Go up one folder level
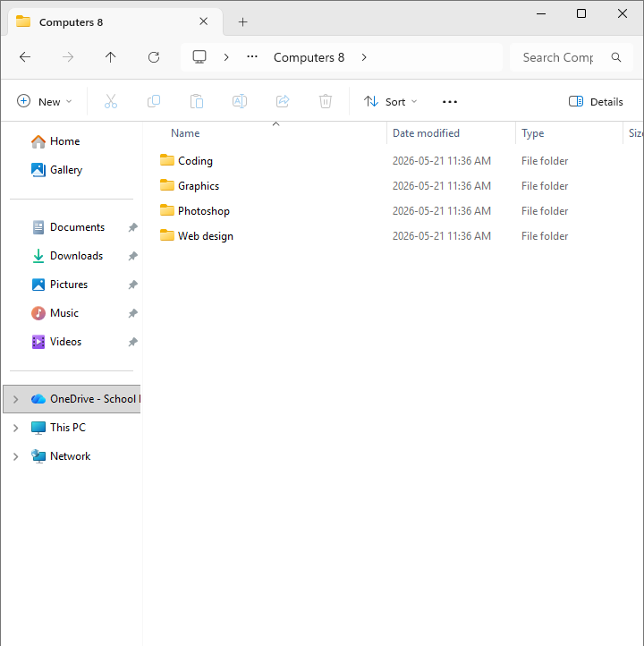Viewport: 644px width, 646px height. [x=110, y=57]
